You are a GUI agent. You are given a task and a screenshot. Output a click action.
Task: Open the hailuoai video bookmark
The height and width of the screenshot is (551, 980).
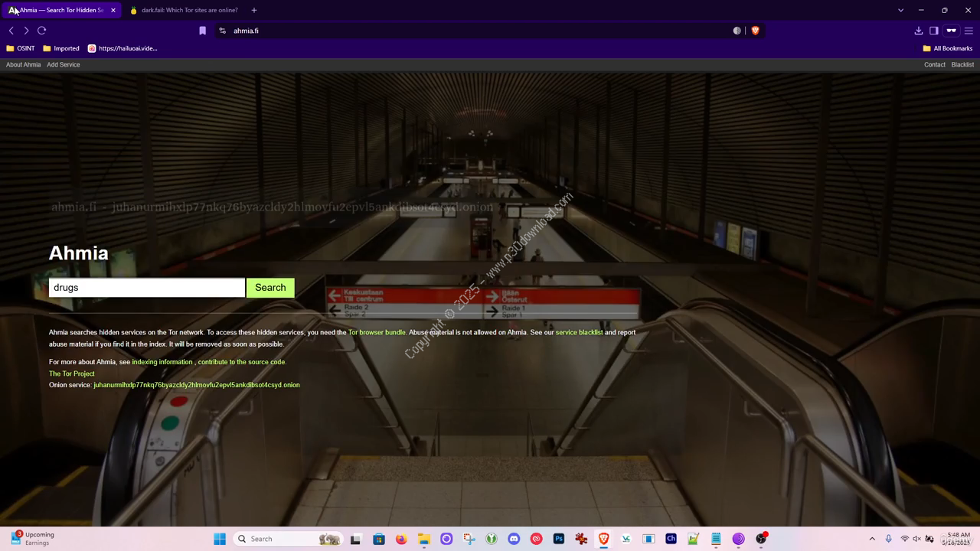tap(122, 48)
